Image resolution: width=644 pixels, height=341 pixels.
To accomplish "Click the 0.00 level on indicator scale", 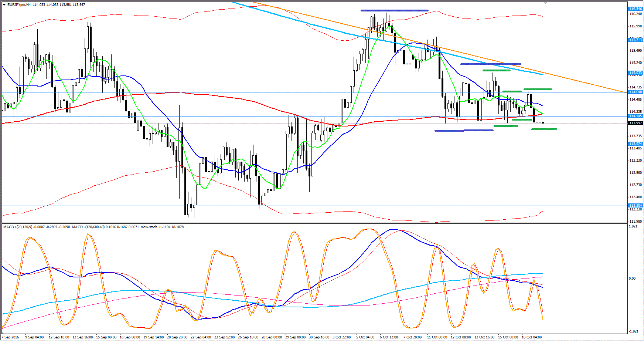I will 632,278.
